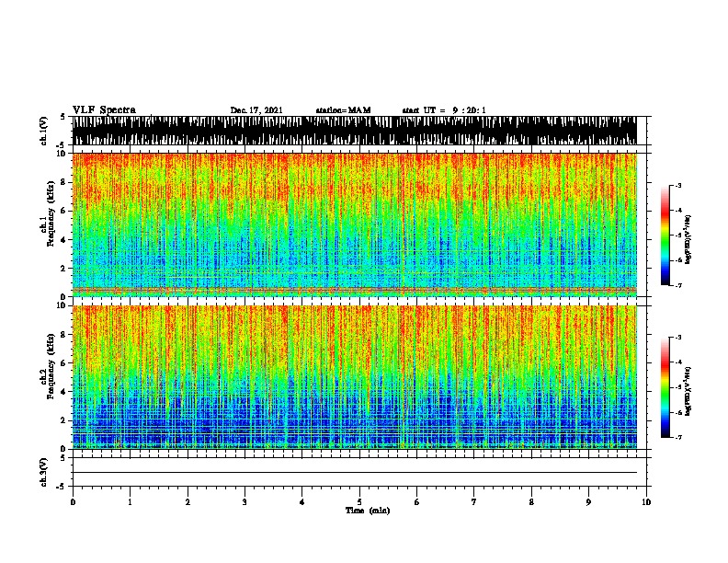Click time axis tick label "1"
This screenshot has height=563, width=728.
tap(130, 502)
